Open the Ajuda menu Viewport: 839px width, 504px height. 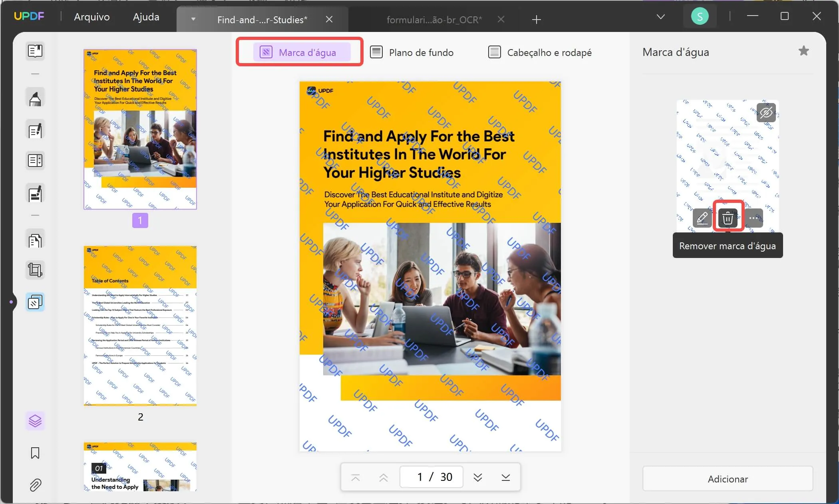click(x=146, y=16)
